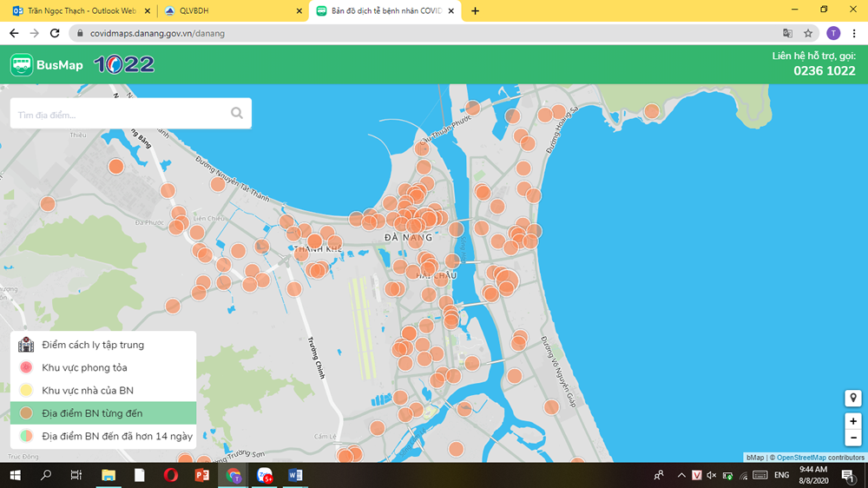Toggle the 'Khu vực phong tỏa' layer
Viewport: 868px width, 488px height.
click(x=84, y=367)
